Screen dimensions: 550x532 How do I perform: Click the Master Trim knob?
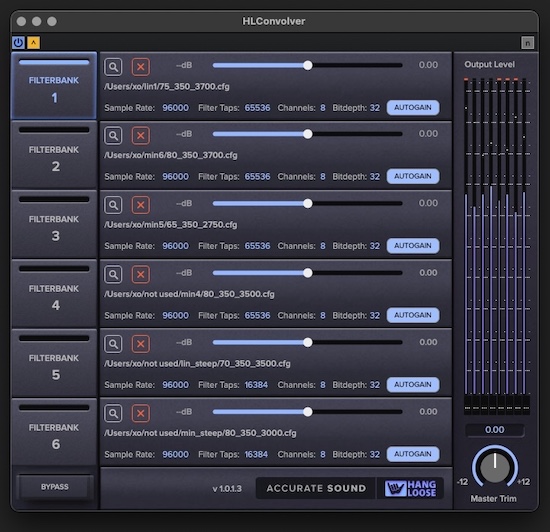495,467
